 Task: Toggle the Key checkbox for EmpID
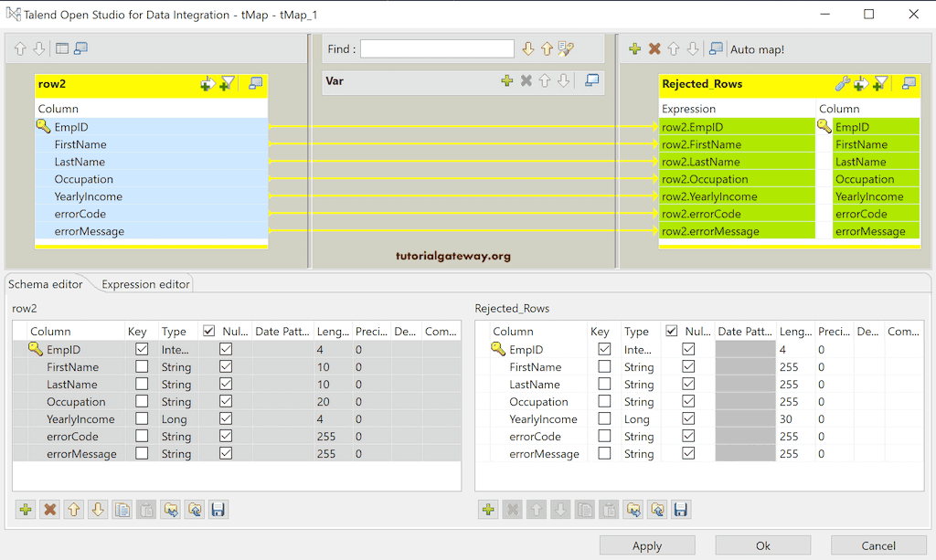(140, 349)
